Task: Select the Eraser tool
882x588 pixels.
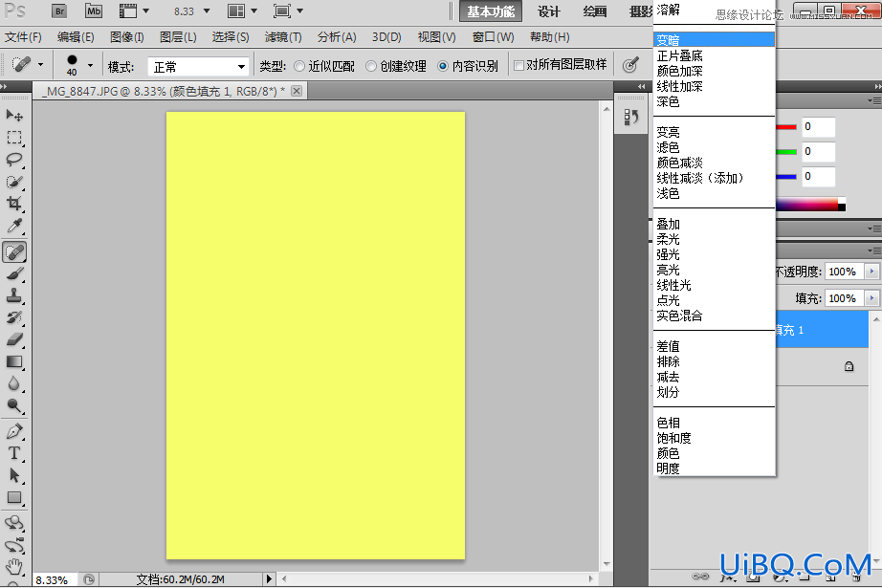Action: (x=14, y=339)
